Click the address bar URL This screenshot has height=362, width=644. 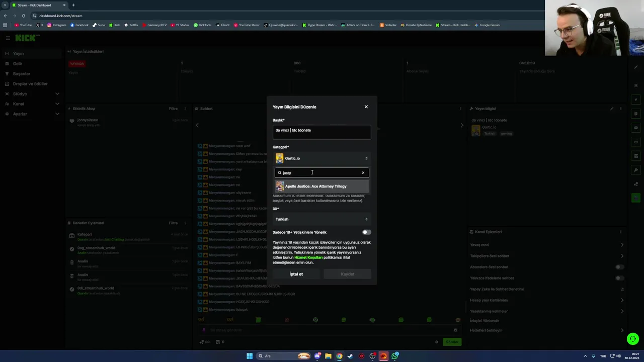click(60, 16)
